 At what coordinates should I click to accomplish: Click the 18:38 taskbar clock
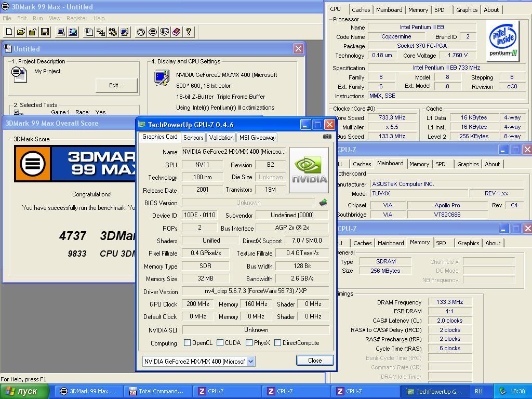click(x=518, y=391)
